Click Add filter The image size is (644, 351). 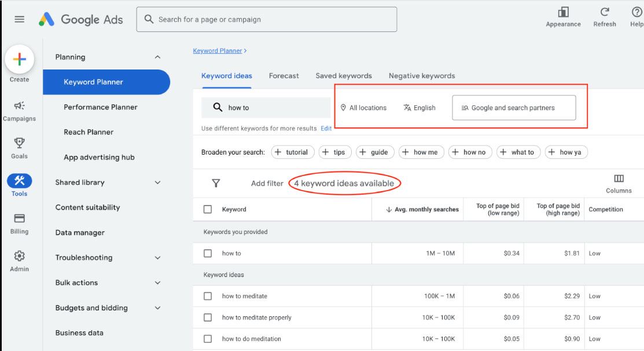click(x=267, y=183)
